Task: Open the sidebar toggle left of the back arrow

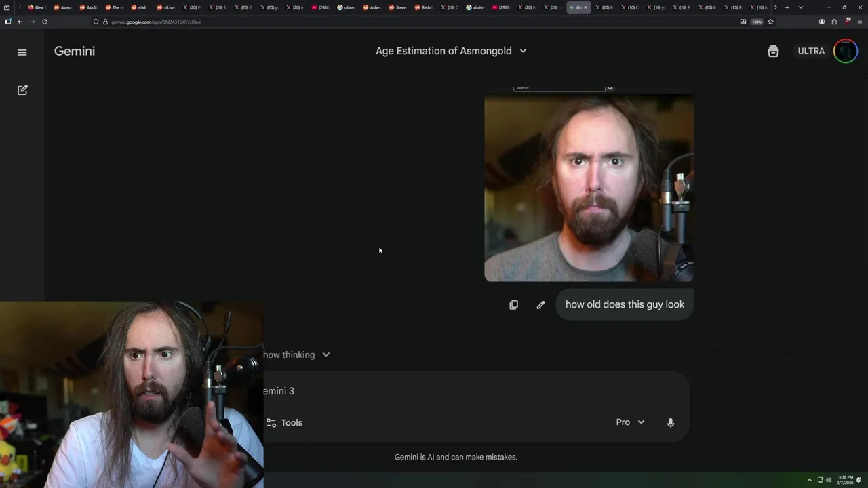Action: point(8,22)
